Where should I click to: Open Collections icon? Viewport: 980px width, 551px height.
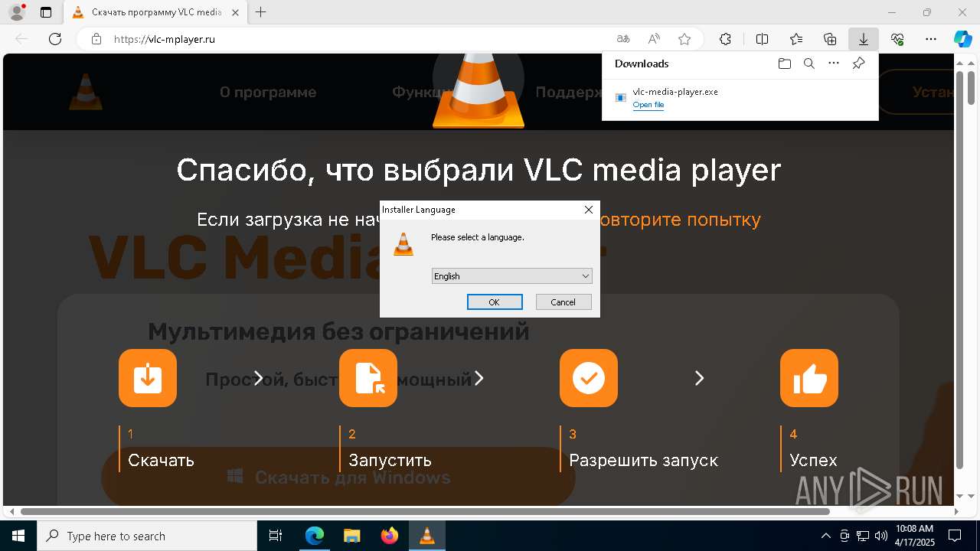[x=830, y=39]
